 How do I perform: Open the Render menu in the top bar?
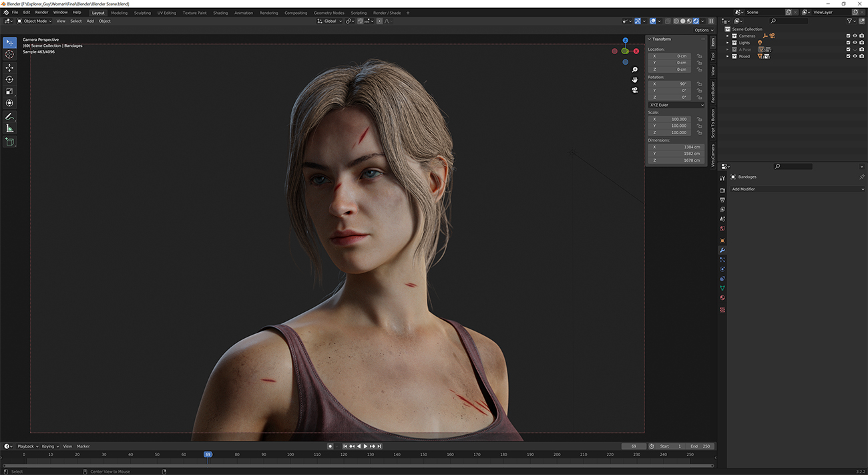click(41, 12)
